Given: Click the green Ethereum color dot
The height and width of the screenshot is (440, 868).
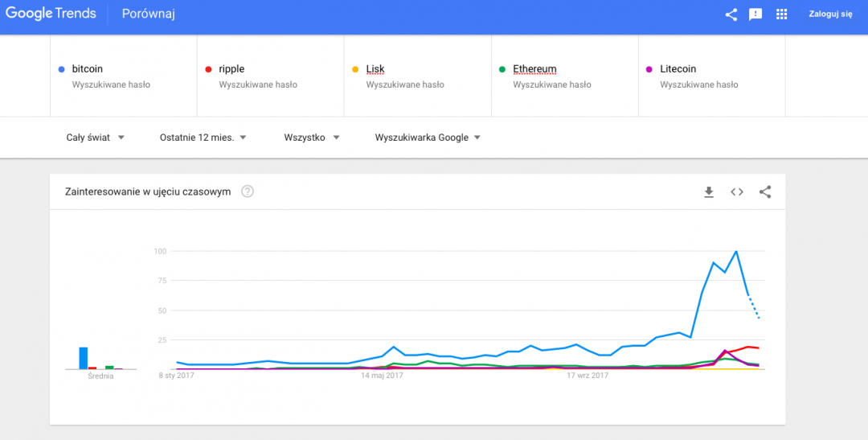Looking at the screenshot, I should (502, 69).
